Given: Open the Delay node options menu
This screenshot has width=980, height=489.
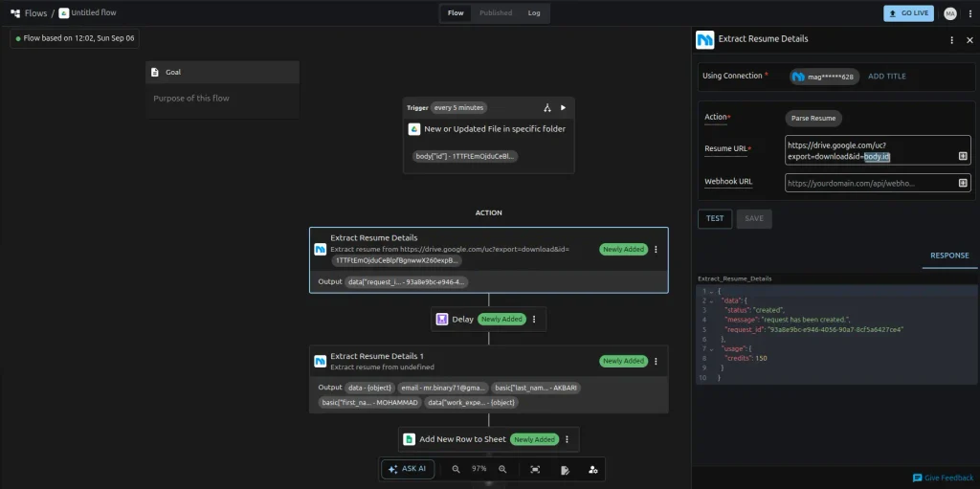Looking at the screenshot, I should [534, 319].
